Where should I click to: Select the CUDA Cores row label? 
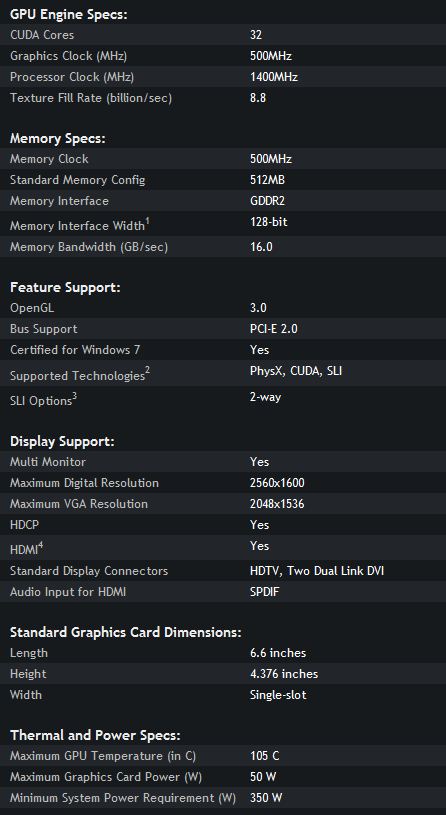(42, 35)
